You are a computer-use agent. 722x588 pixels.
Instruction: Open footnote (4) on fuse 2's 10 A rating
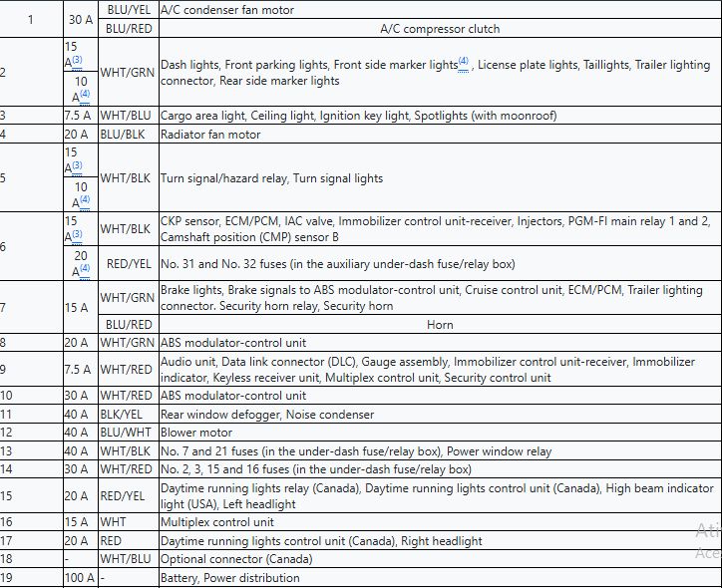pos(85,96)
